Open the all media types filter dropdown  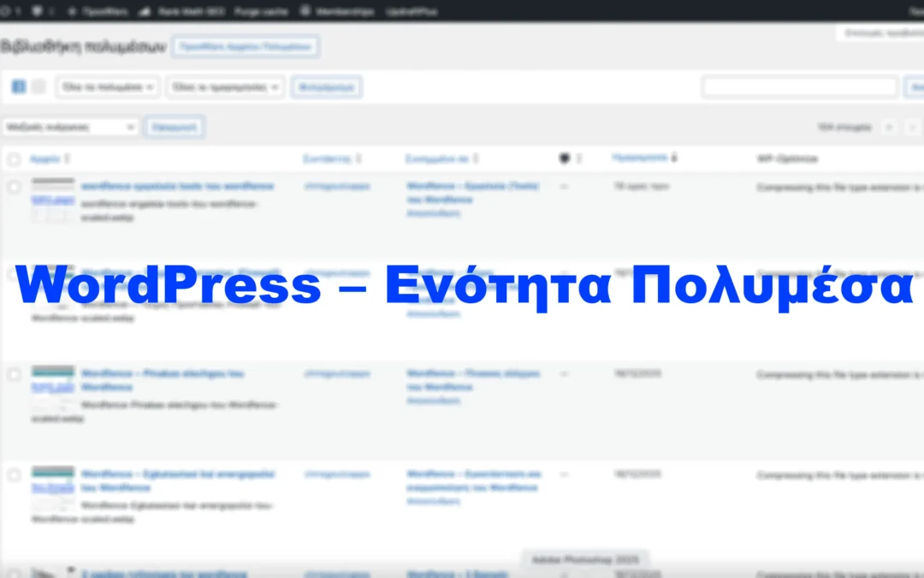click(108, 87)
